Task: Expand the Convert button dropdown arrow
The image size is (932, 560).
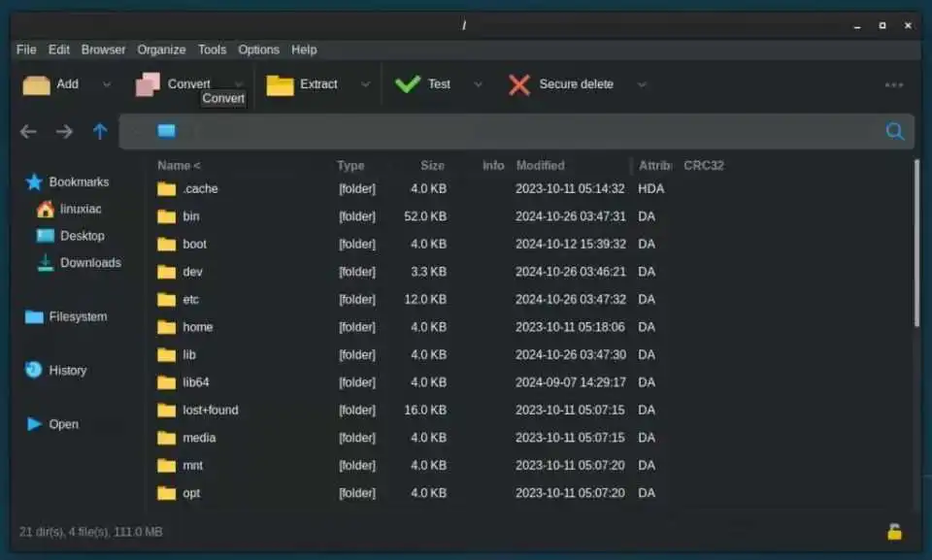Action: (x=239, y=83)
